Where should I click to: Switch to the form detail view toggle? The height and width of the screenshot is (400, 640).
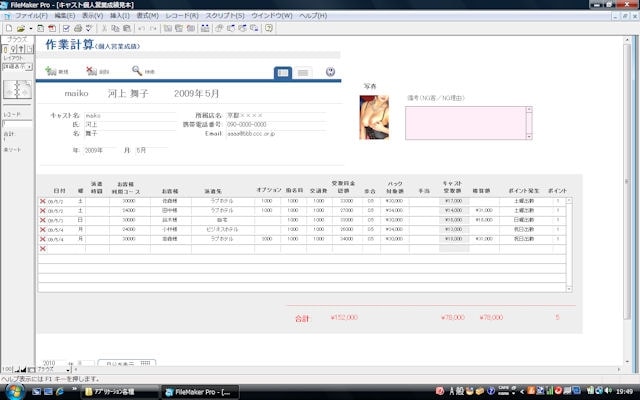[x=283, y=72]
